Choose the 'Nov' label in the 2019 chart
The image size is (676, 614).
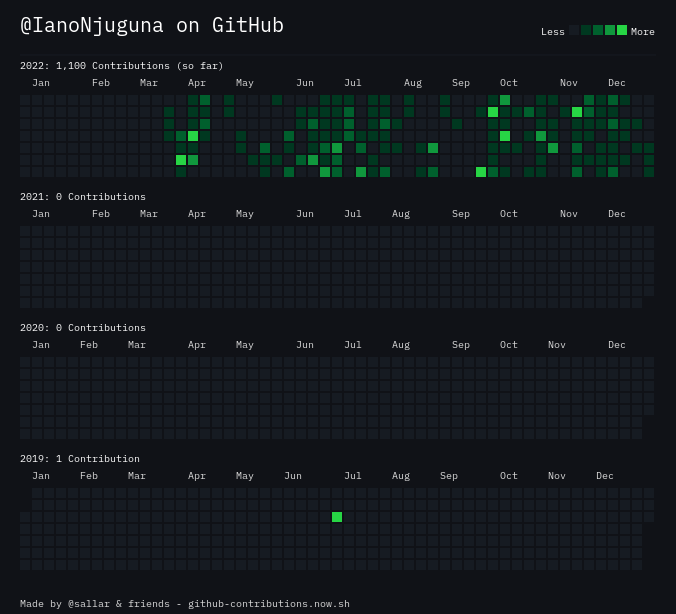pos(557,476)
